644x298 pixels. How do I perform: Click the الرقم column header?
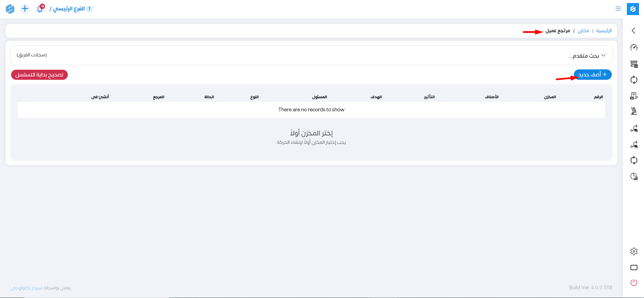598,97
